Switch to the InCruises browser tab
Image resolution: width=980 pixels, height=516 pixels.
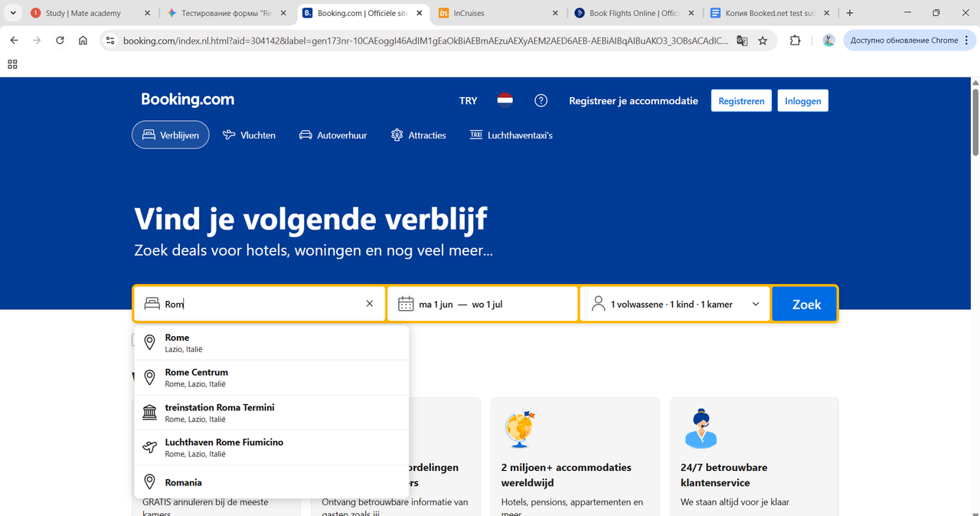(499, 13)
